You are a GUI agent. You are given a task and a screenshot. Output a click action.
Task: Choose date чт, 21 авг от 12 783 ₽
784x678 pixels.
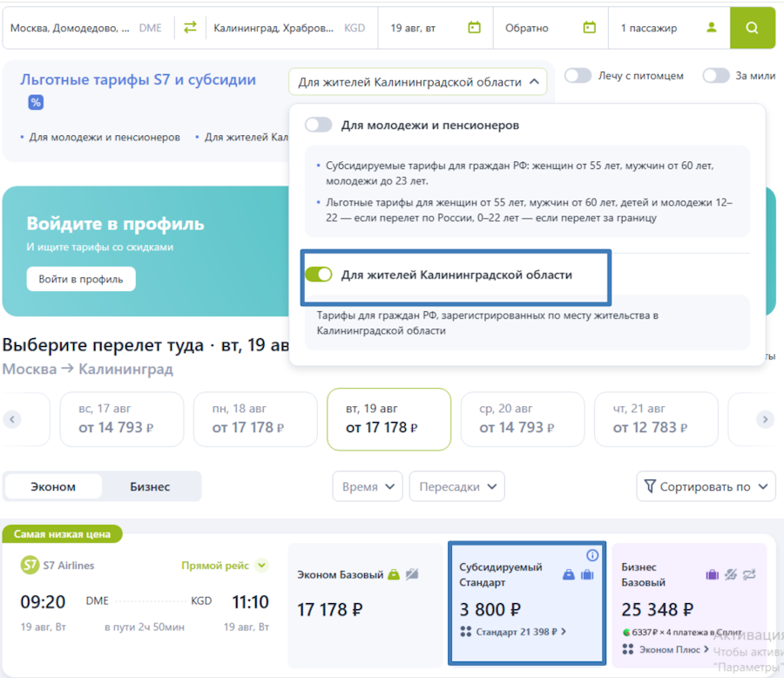655,419
